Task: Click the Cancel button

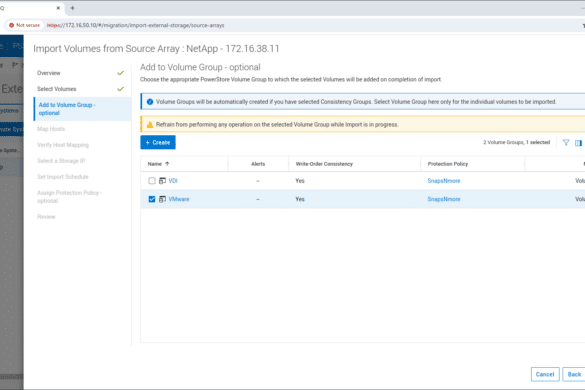Action: pos(545,374)
